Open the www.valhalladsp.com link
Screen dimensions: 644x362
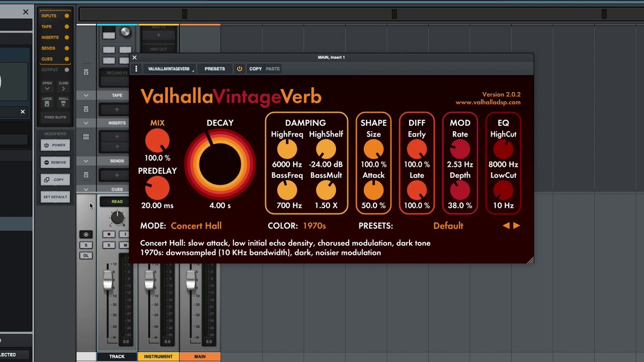click(488, 102)
